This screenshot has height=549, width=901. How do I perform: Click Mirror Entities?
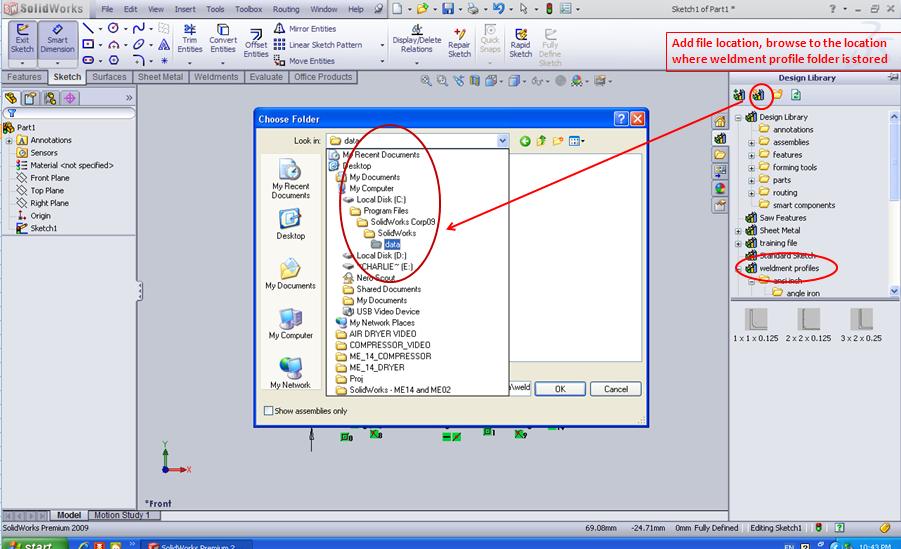point(305,29)
